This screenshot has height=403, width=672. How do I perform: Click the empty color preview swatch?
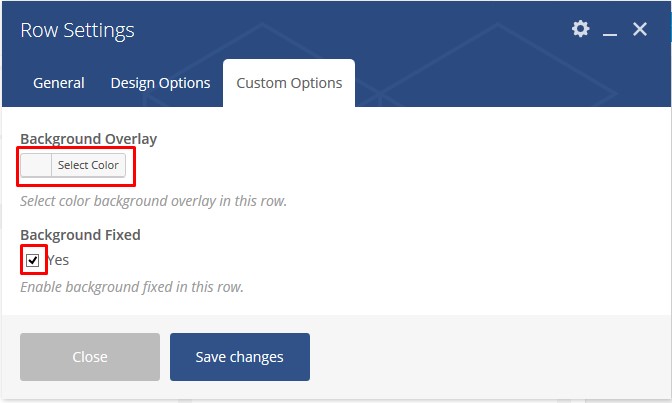pos(36,165)
